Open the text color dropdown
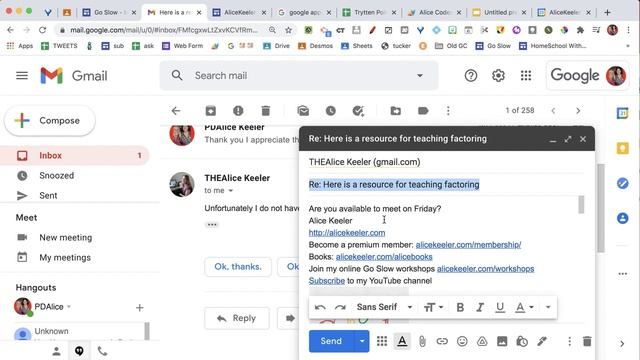 pyautogui.click(x=524, y=307)
